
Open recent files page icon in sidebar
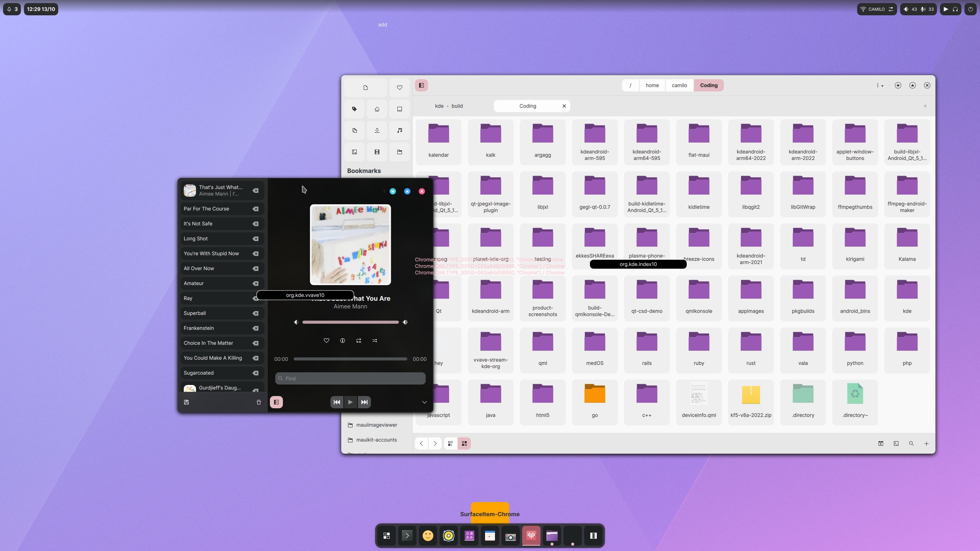(366, 88)
